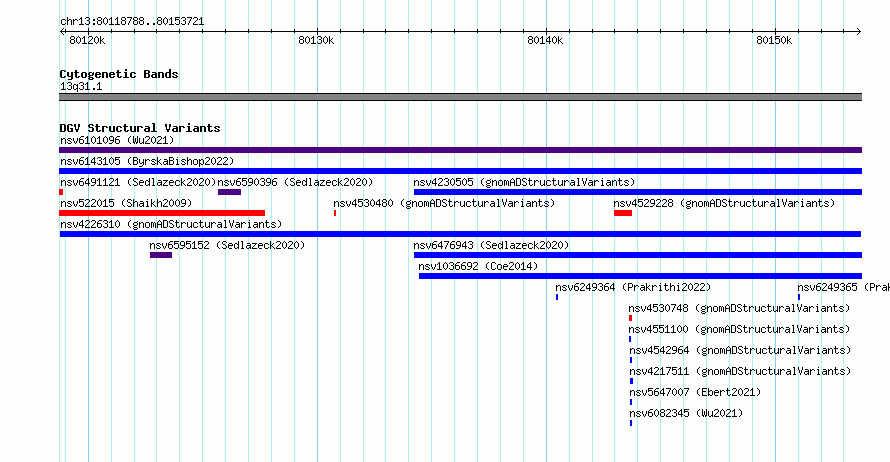The height and width of the screenshot is (462, 890).
Task: Open the nsv6590396 (Sedlazeck2020) label
Action: pos(295,182)
